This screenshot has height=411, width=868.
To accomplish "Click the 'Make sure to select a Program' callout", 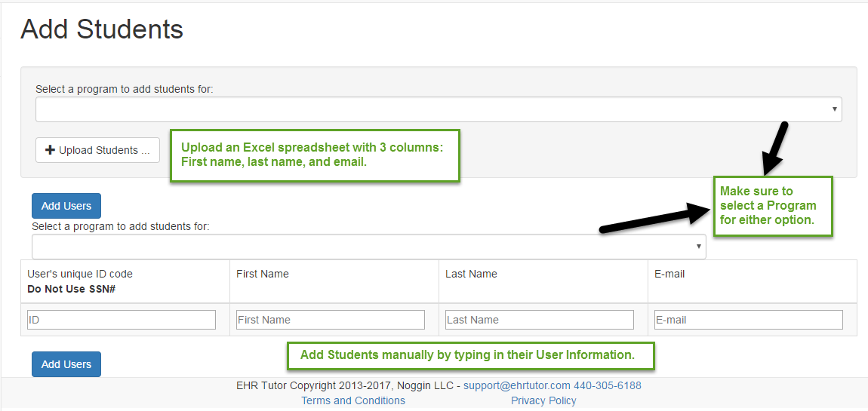I will pyautogui.click(x=773, y=207).
